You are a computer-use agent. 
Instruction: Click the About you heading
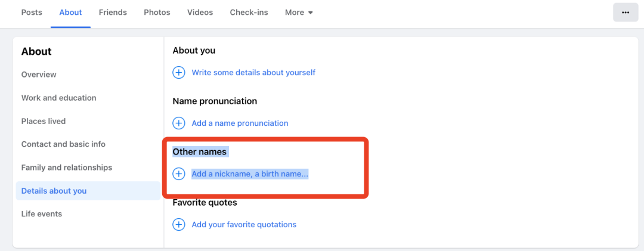[194, 51]
